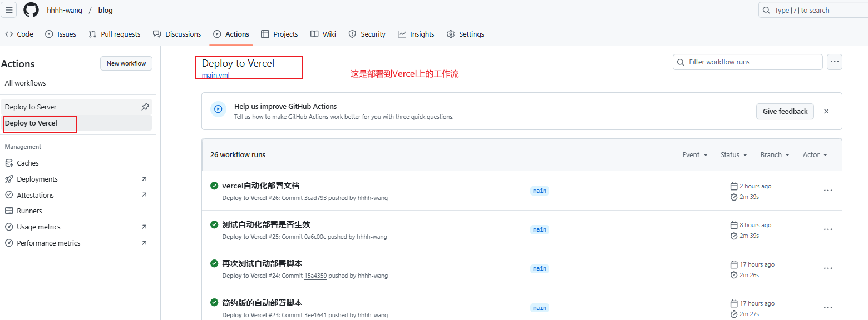Image resolution: width=868 pixels, height=320 pixels.
Task: Open the workflow options kebab menu
Action: (x=834, y=62)
